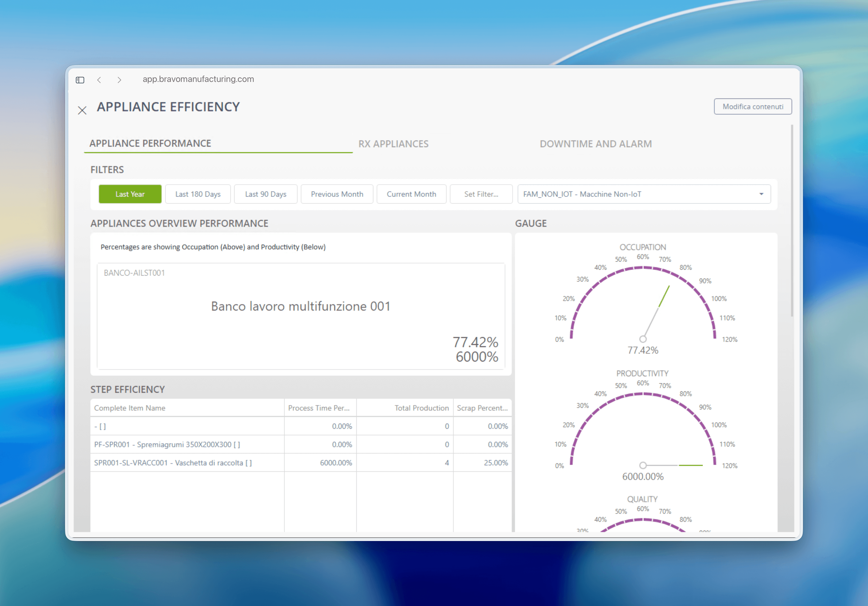Open the Set Filter... option
Image resolution: width=868 pixels, height=606 pixels.
click(x=481, y=194)
